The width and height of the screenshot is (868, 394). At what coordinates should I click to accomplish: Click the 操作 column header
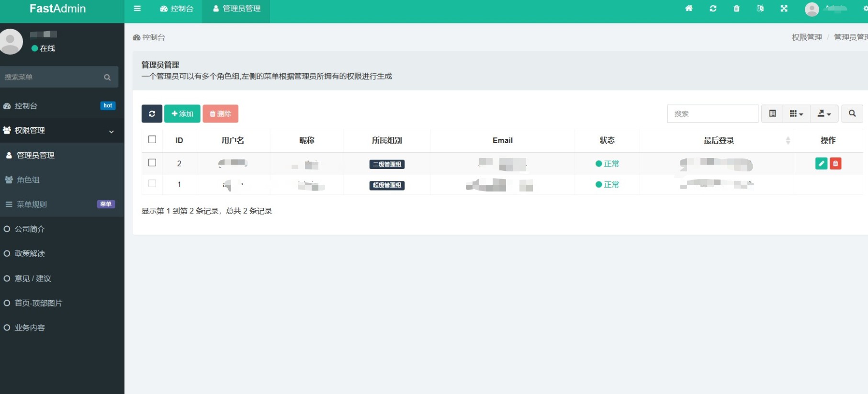(x=828, y=140)
